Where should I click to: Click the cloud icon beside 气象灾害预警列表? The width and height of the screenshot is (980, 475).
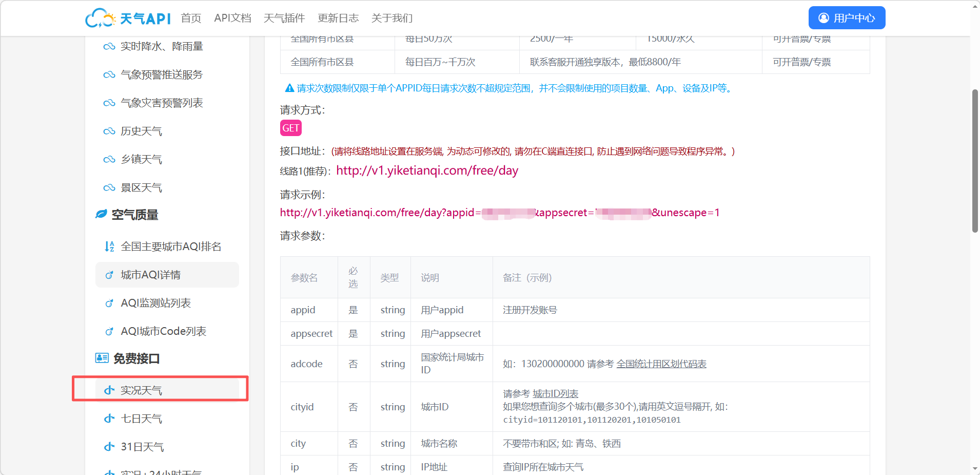click(x=109, y=103)
